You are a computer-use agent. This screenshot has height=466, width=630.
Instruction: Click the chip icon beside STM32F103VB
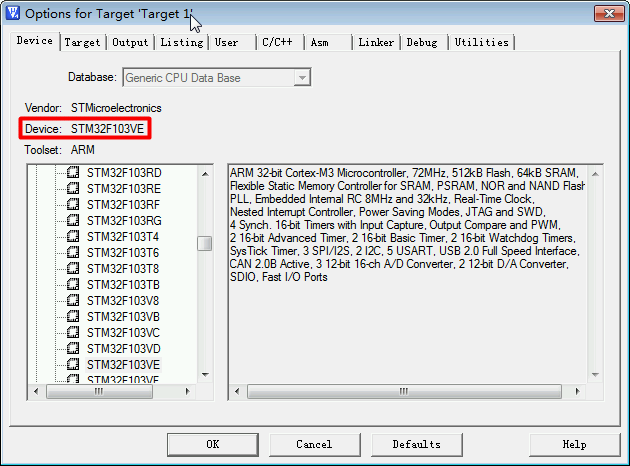point(73,317)
